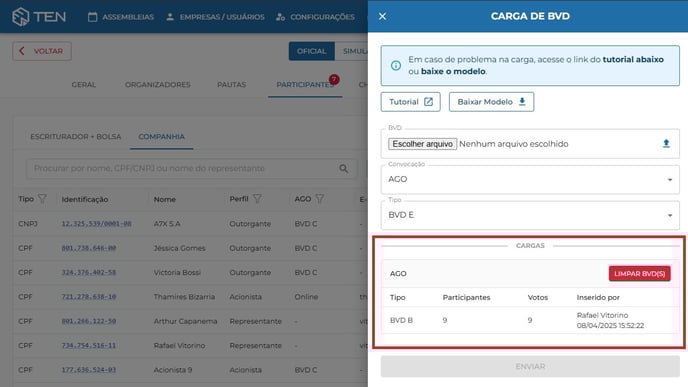Click the Assembleias calendar icon
Viewport: 688px width, 387px height.
[92, 17]
